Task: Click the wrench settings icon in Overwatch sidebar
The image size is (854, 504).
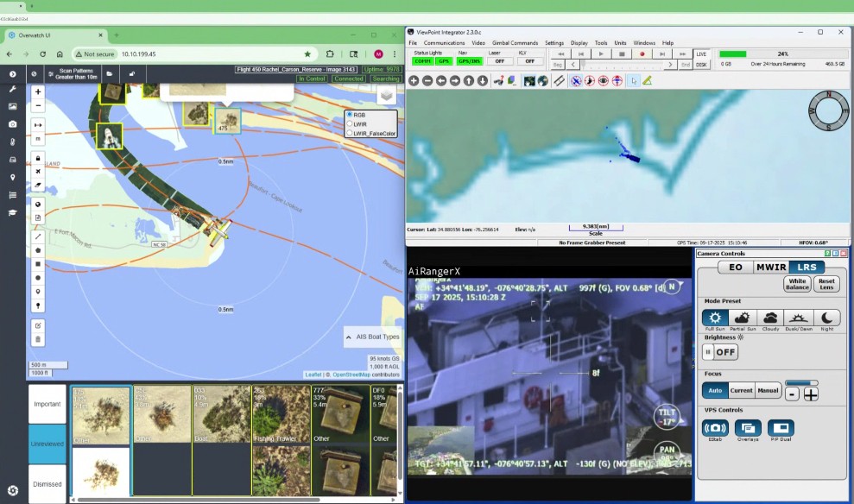Action: (x=13, y=89)
